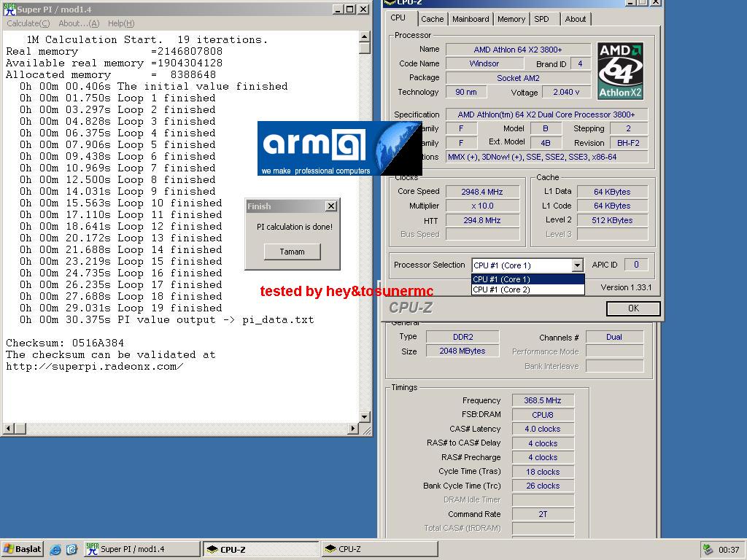Screen dimensions: 747x560
Task: Click the Name field AMD Athlon 64 X2 3800+
Action: click(518, 50)
